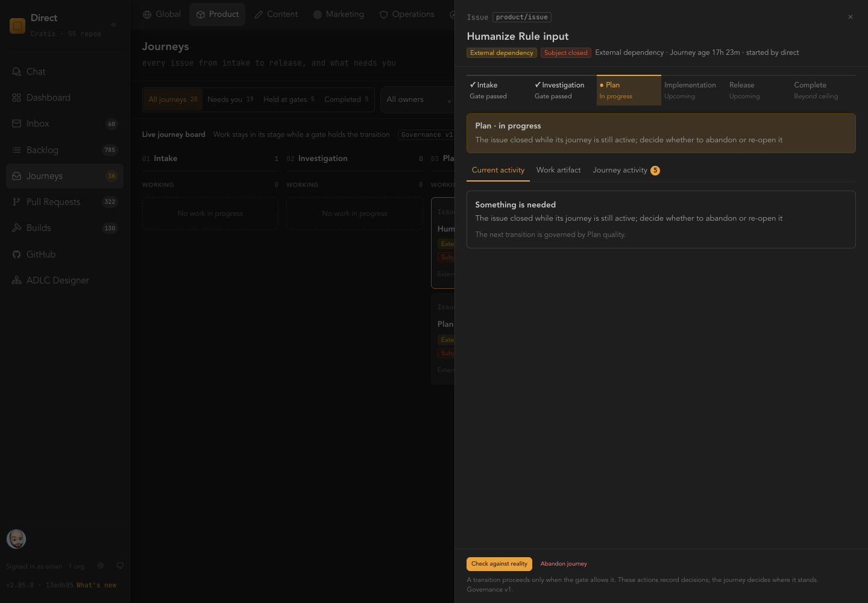Viewport: 868px width, 603px height.
Task: Close the issue panel
Action: click(851, 17)
